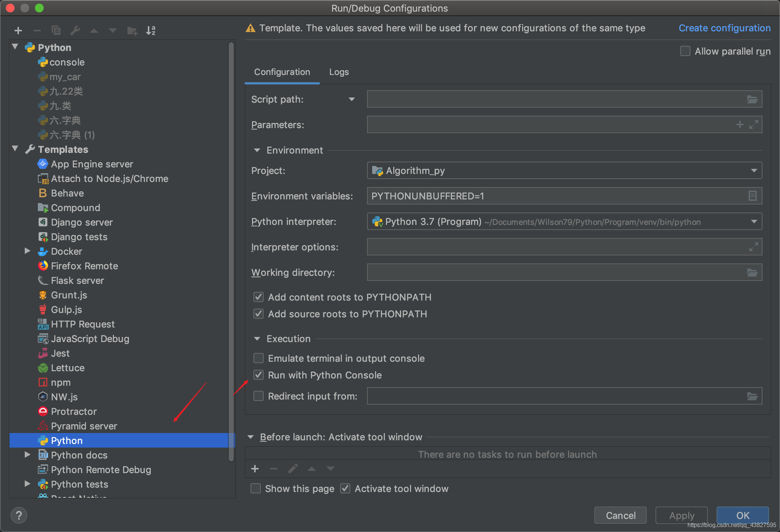Image resolution: width=780 pixels, height=532 pixels.
Task: Click the Cancel button
Action: tap(621, 515)
